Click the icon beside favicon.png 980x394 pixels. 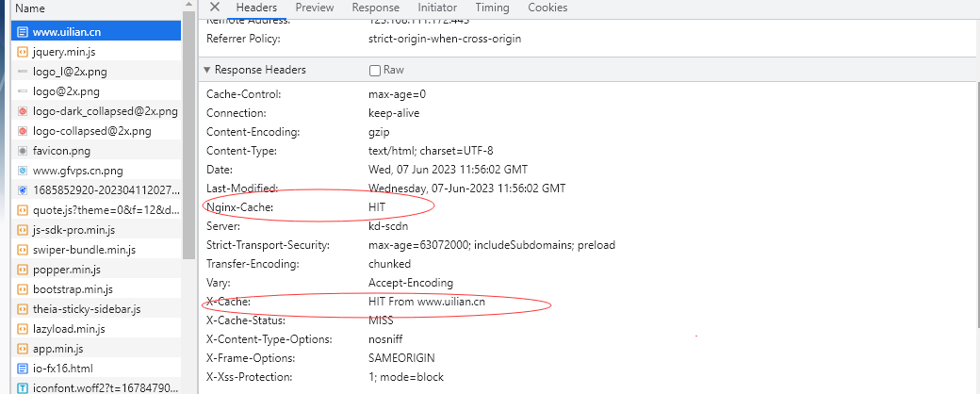(23, 151)
